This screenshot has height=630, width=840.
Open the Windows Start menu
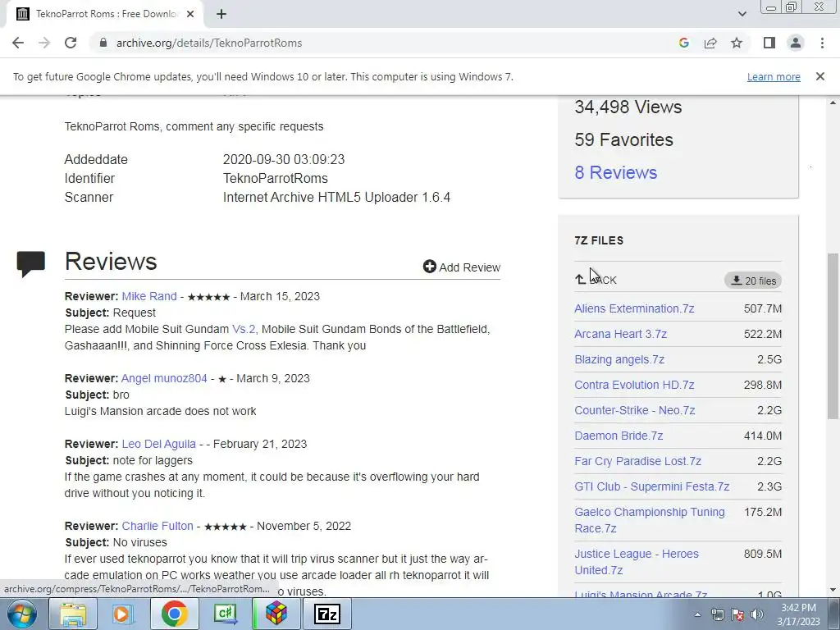tap(21, 614)
